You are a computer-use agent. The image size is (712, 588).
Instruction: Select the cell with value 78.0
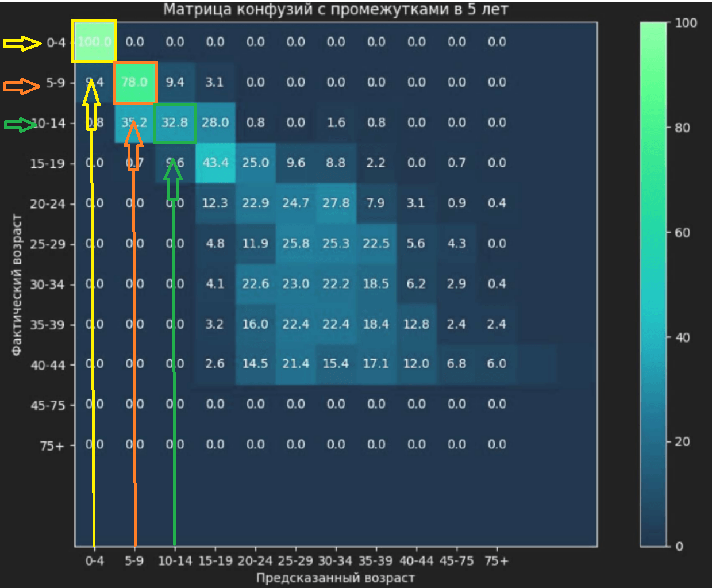pos(134,82)
